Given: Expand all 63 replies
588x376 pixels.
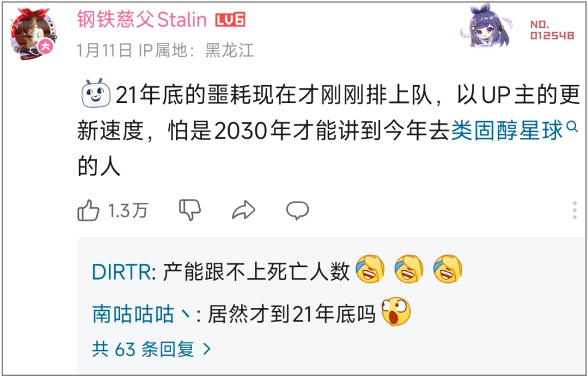Looking at the screenshot, I should pyautogui.click(x=151, y=349).
